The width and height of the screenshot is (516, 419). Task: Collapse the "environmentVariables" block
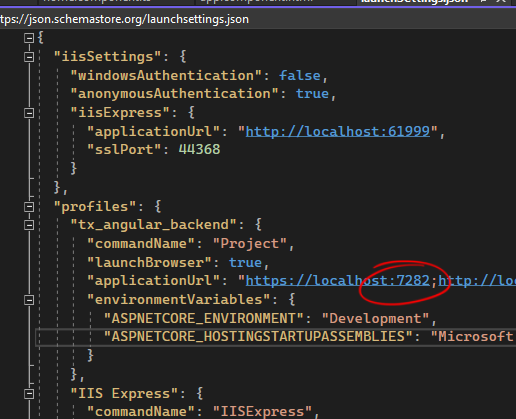pos(29,300)
